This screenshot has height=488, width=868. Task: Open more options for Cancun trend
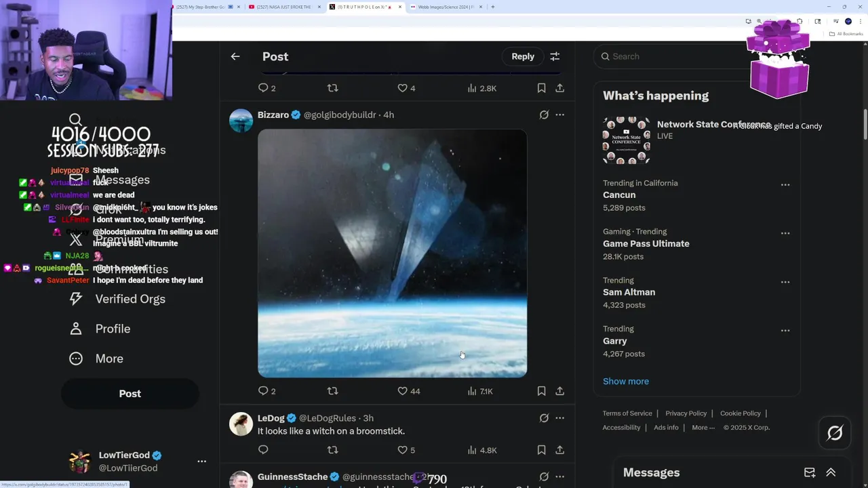(x=785, y=184)
